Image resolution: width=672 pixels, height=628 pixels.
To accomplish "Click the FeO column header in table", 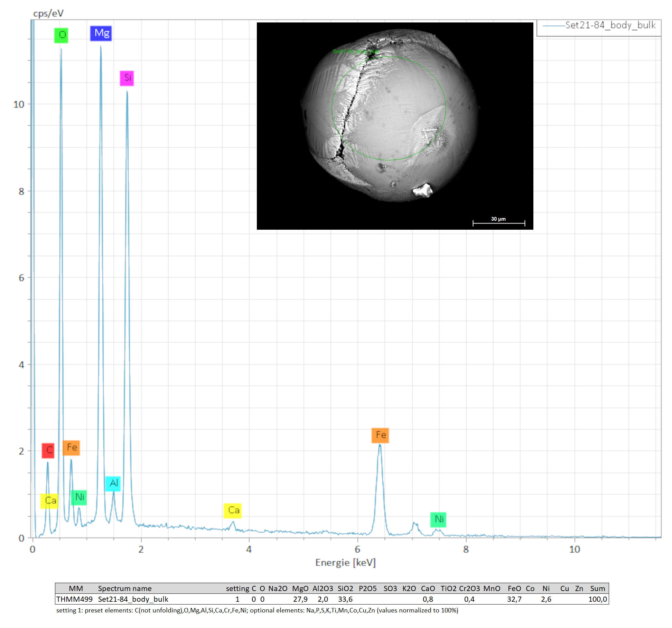I will pyautogui.click(x=514, y=589).
